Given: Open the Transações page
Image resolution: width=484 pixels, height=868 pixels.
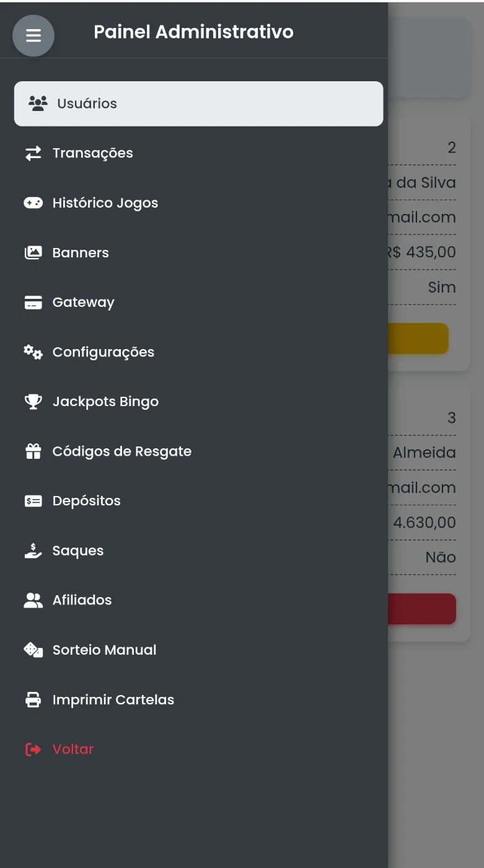Looking at the screenshot, I should point(93,153).
